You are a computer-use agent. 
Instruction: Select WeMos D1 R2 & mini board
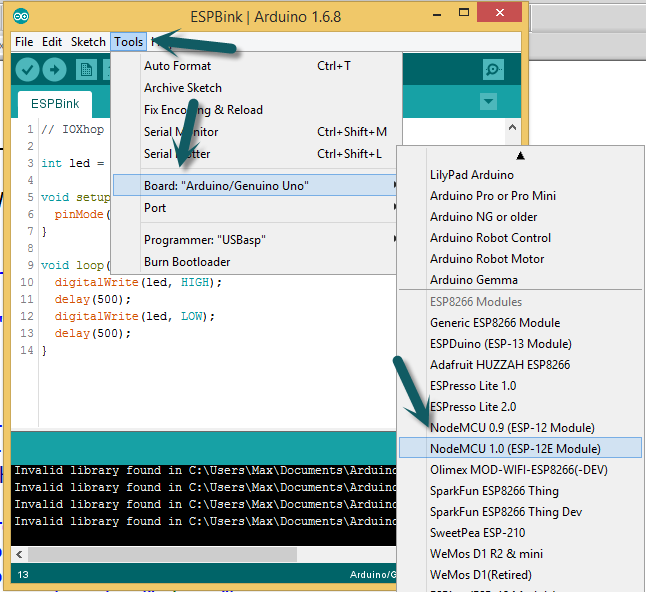(520, 554)
